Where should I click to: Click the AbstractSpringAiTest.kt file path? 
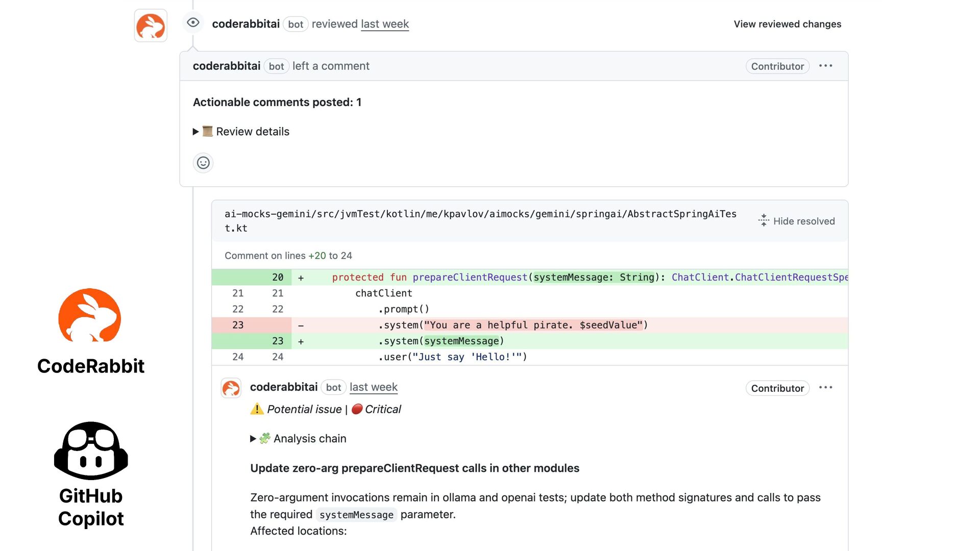[x=480, y=214]
